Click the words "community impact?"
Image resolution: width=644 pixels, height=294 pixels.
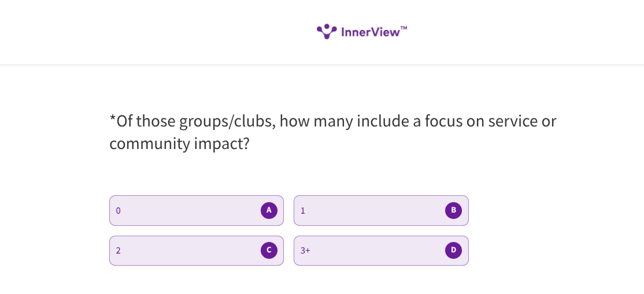pos(179,143)
